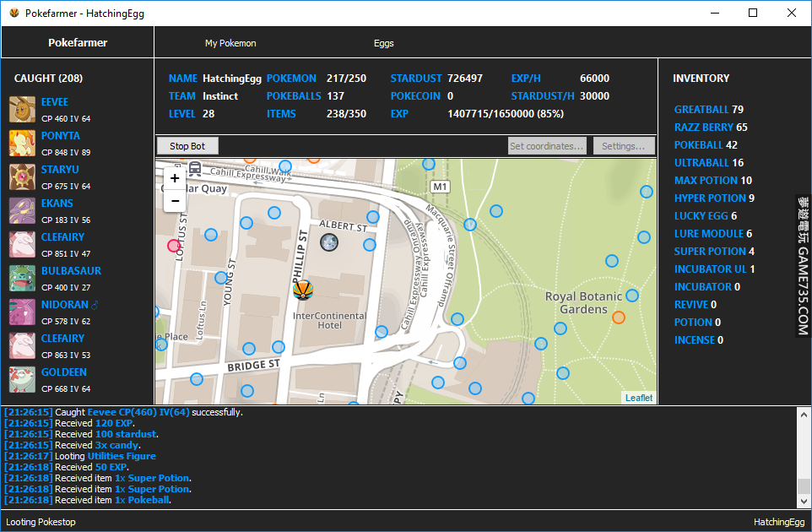Image resolution: width=812 pixels, height=532 pixels.
Task: Click the Bulbasaur sprite icon
Action: point(22,279)
